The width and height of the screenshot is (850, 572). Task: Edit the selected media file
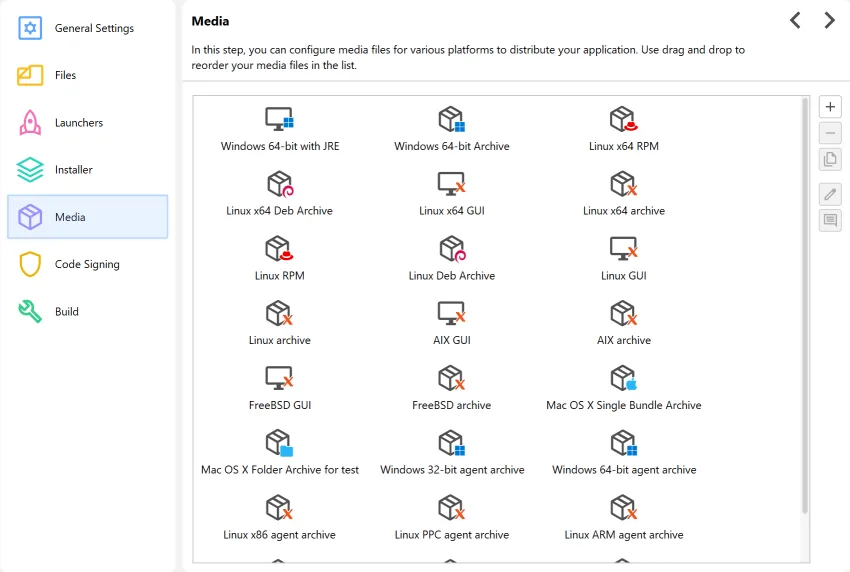830,194
